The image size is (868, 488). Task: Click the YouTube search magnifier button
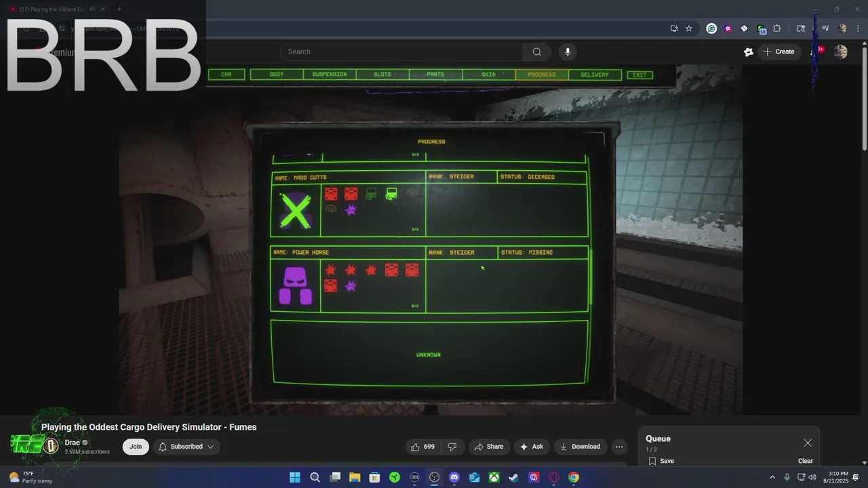[x=536, y=52]
